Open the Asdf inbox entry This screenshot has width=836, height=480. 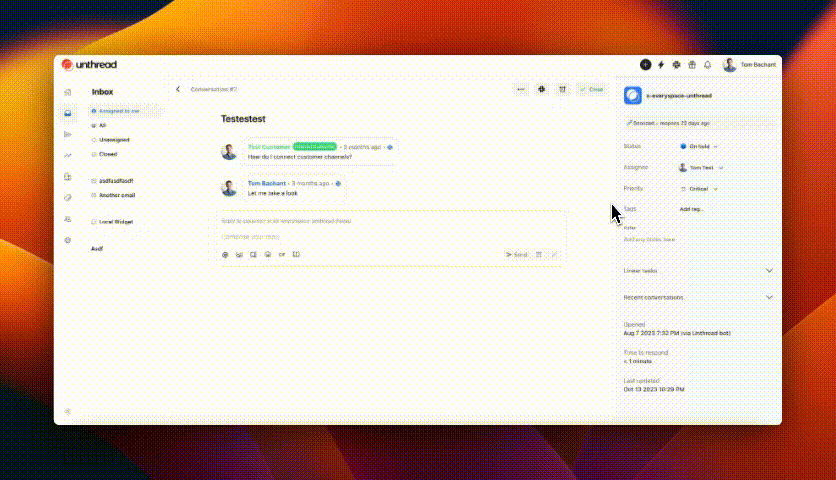pos(97,249)
